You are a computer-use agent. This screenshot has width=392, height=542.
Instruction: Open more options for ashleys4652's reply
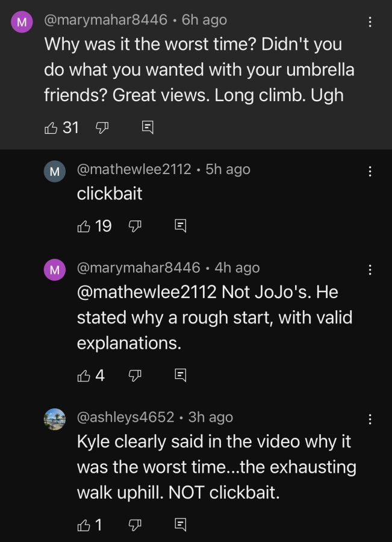[x=370, y=419]
